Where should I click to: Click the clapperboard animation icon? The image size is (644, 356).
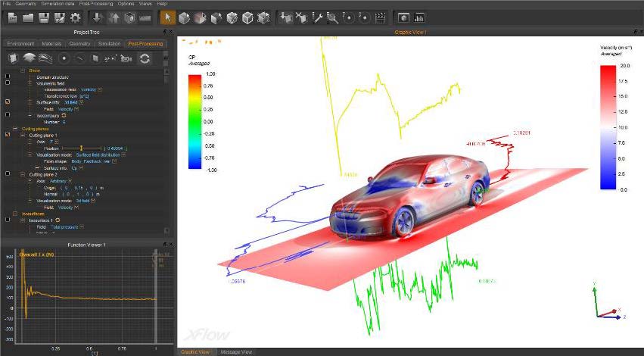pyautogui.click(x=381, y=17)
